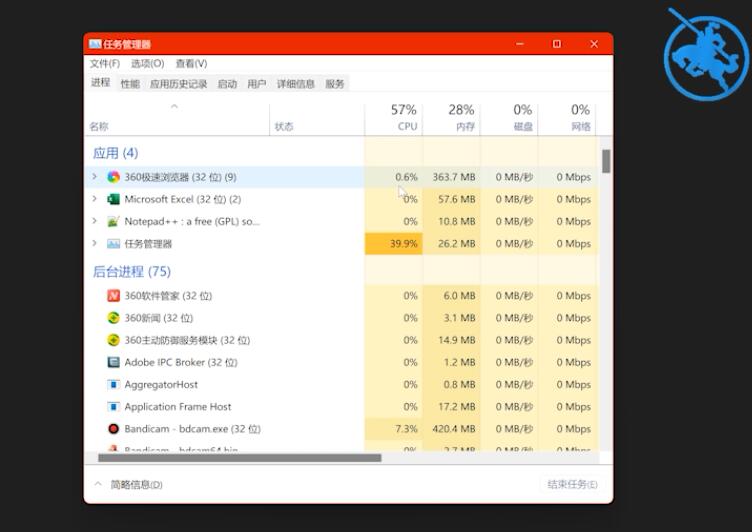
Task: Click the horizontal scrollbar thumb
Action: [240, 458]
